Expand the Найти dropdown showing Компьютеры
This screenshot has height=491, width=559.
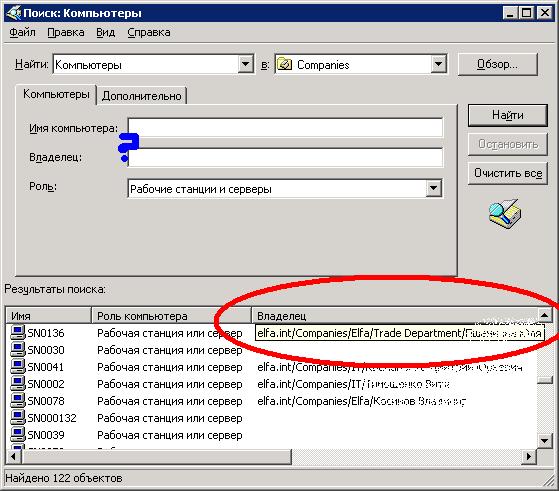246,64
